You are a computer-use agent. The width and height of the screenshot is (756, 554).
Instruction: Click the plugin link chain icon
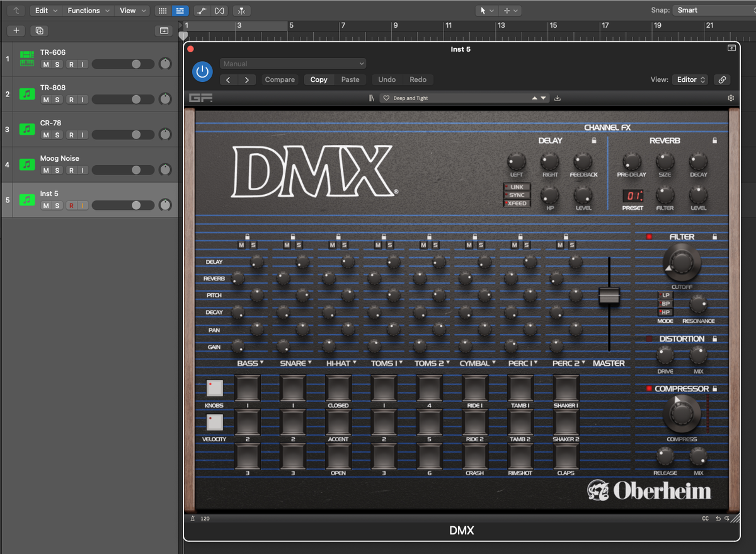pyautogui.click(x=722, y=80)
